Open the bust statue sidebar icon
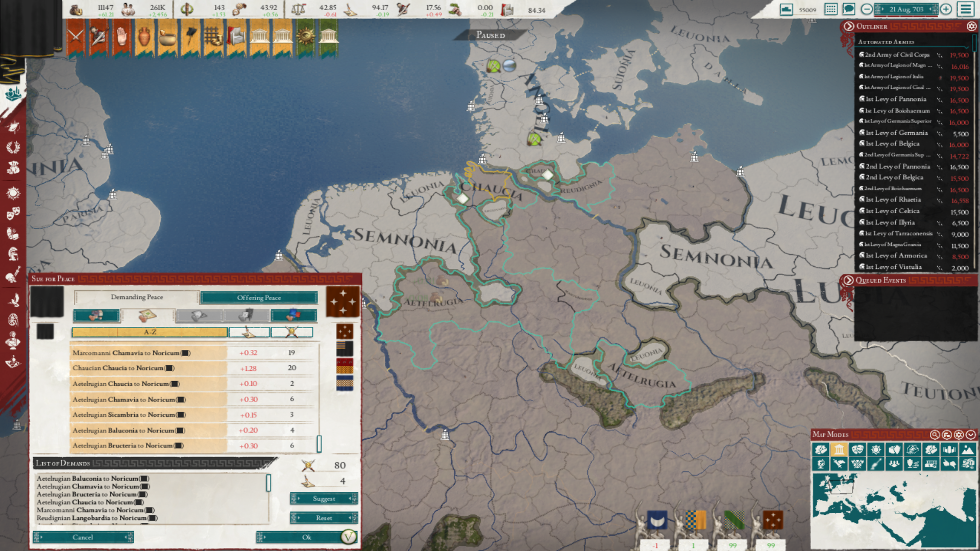The image size is (980, 551). [x=13, y=339]
